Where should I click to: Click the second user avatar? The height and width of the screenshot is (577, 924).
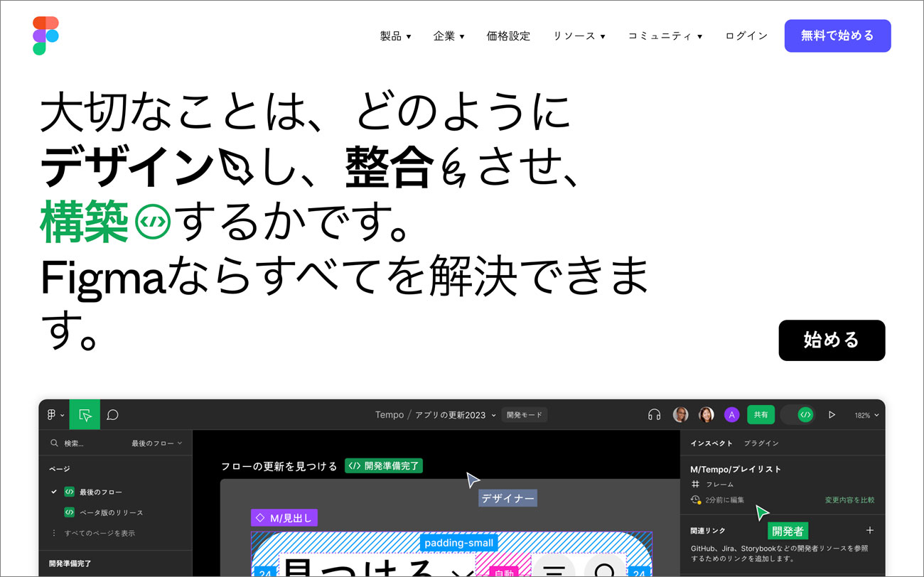707,415
